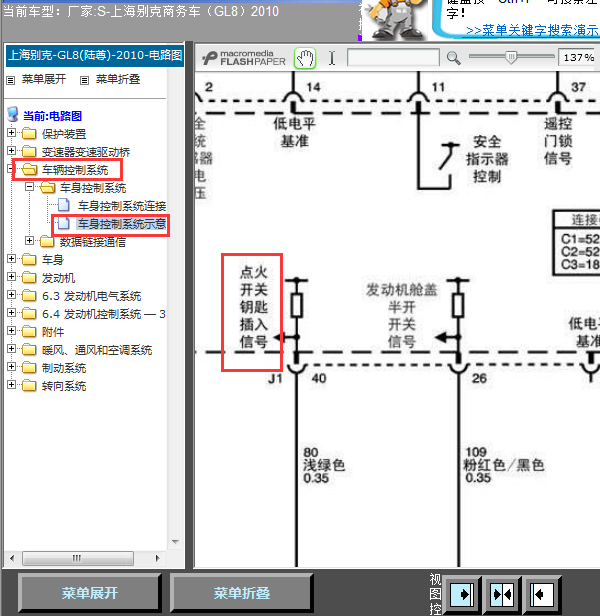
Task: Click sidebar scroll left arrow
Action: pos(12,558)
